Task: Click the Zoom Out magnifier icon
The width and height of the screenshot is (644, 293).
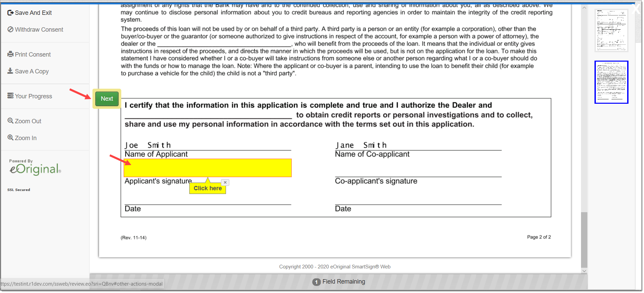Action: tap(10, 121)
